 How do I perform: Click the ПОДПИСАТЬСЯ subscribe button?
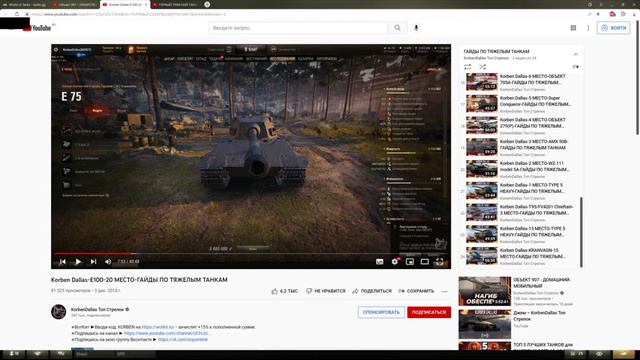429,312
